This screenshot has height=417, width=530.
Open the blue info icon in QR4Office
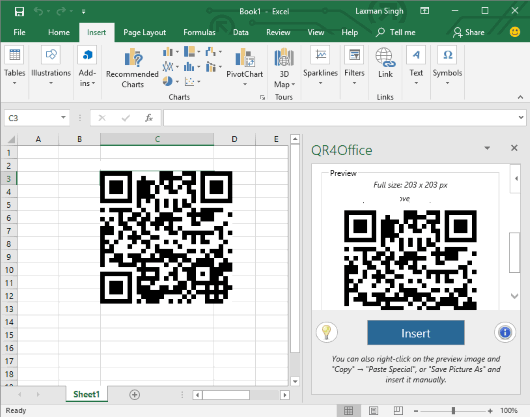pyautogui.click(x=505, y=333)
